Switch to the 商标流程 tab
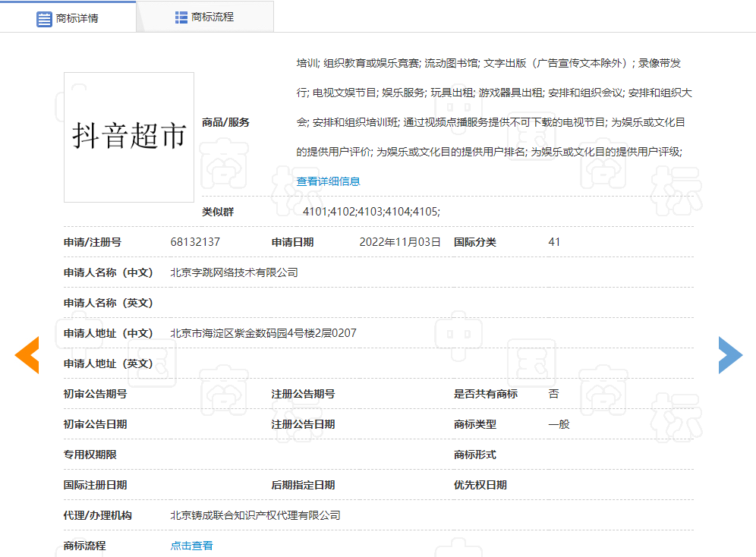 (205, 17)
